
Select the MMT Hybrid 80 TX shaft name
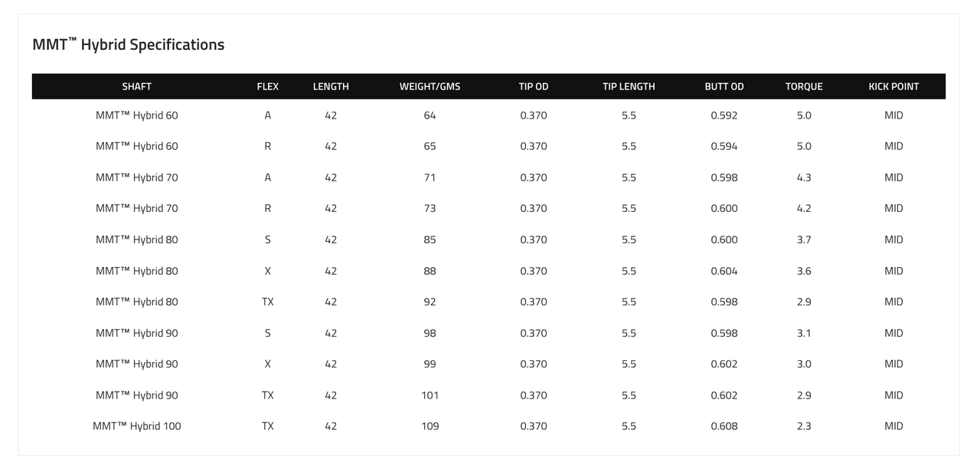(x=137, y=302)
